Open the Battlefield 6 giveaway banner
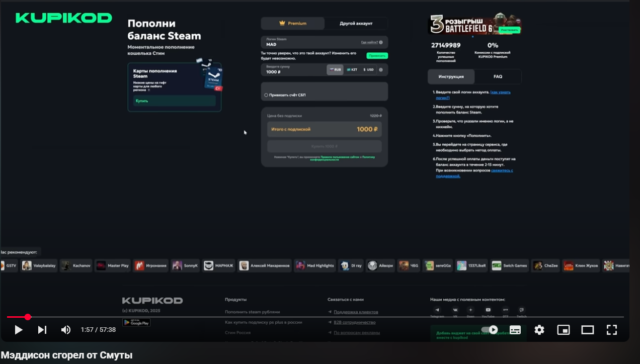 tap(474, 24)
